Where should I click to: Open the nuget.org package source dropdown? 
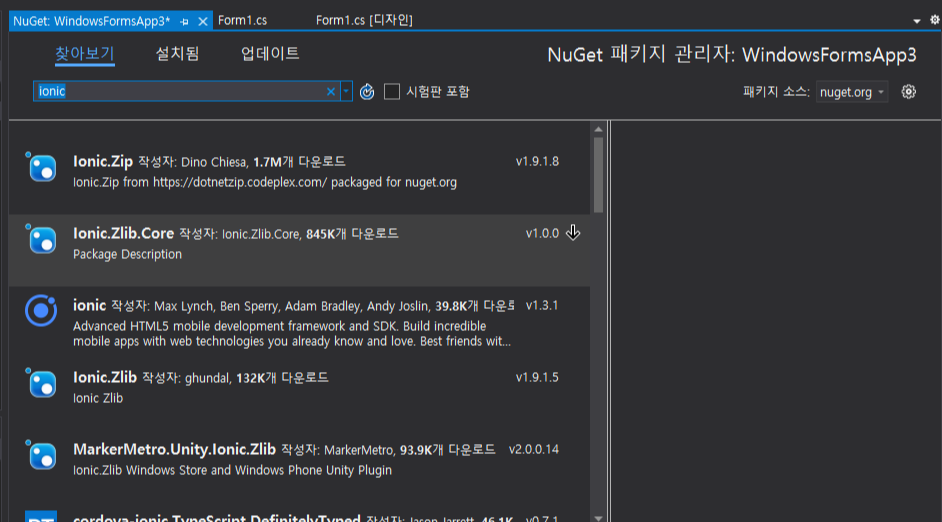[x=851, y=92]
